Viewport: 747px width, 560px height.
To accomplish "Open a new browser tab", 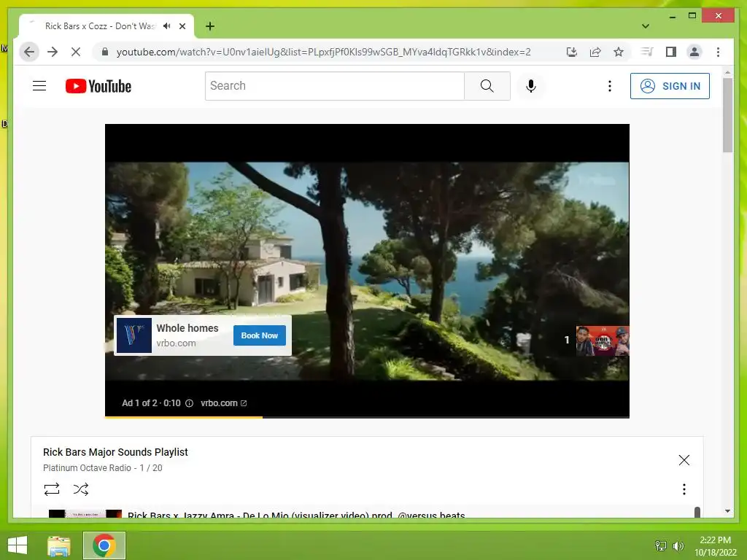I will pyautogui.click(x=210, y=26).
